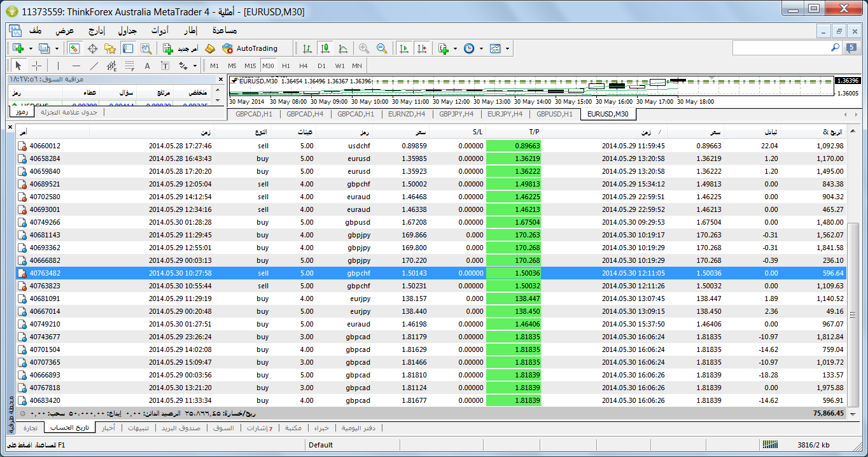
Task: Open the صندوق البريد terminal tab
Action: coord(182,428)
